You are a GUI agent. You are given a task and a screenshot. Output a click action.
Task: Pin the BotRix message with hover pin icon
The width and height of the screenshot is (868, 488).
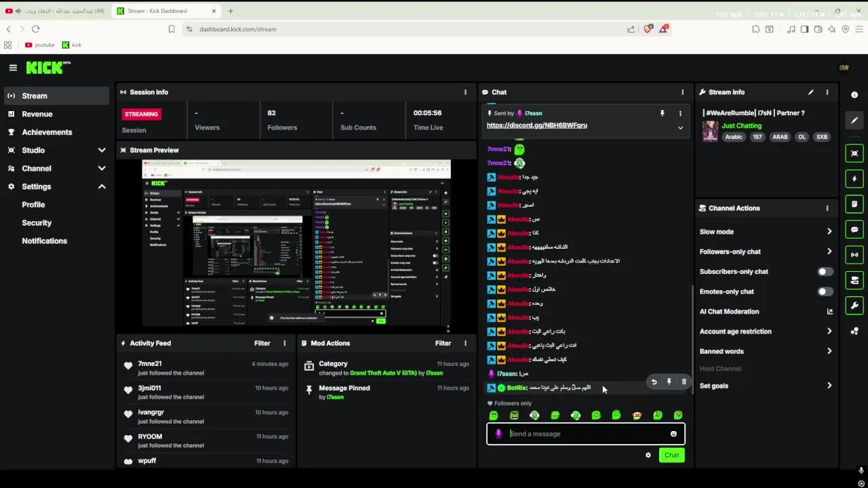pos(669,382)
